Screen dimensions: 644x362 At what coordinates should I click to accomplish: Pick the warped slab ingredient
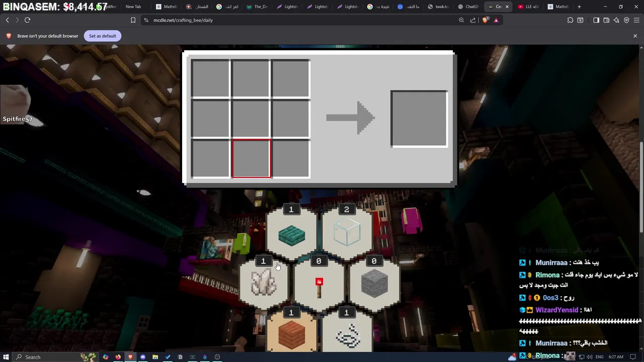[291, 234]
